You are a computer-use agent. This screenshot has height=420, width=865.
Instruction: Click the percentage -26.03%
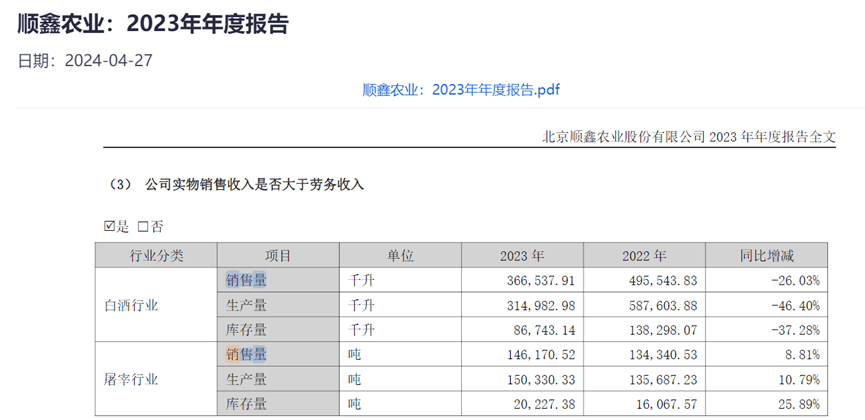(795, 281)
